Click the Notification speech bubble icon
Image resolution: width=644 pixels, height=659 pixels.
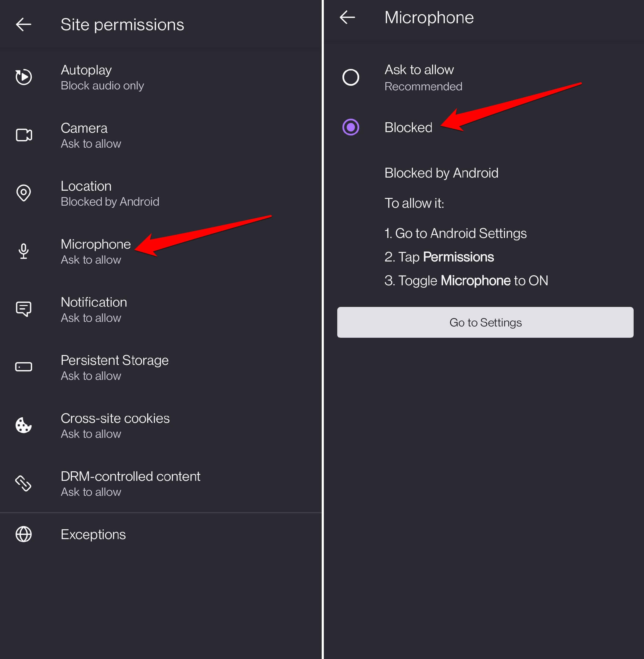tap(23, 309)
